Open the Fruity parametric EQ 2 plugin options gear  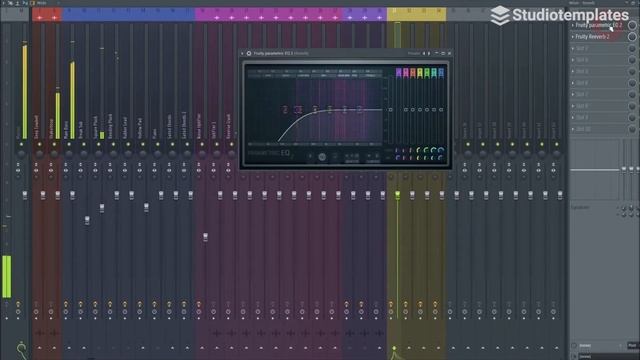pos(249,53)
